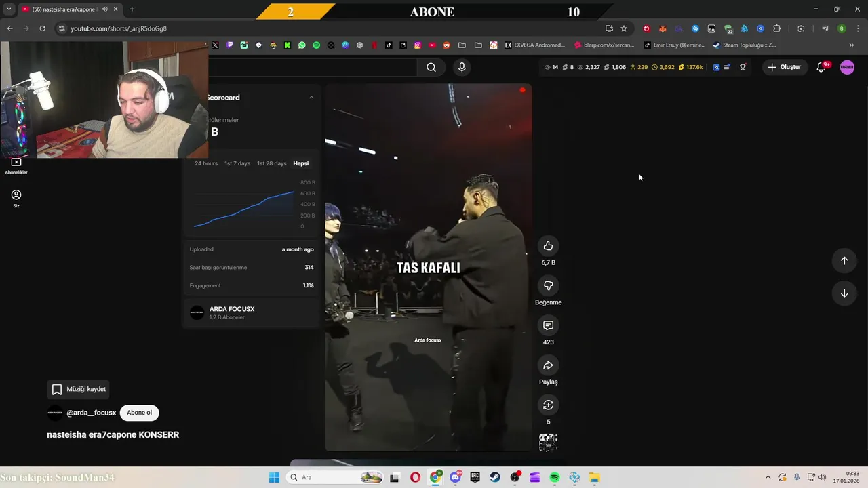Open the Twitch bookmark
Image resolution: width=868 pixels, height=488 pixels.
click(x=230, y=45)
